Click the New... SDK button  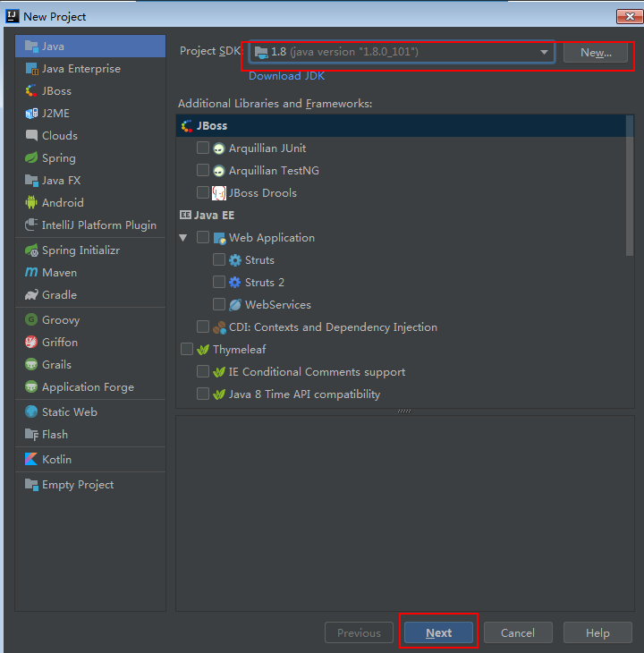click(596, 53)
